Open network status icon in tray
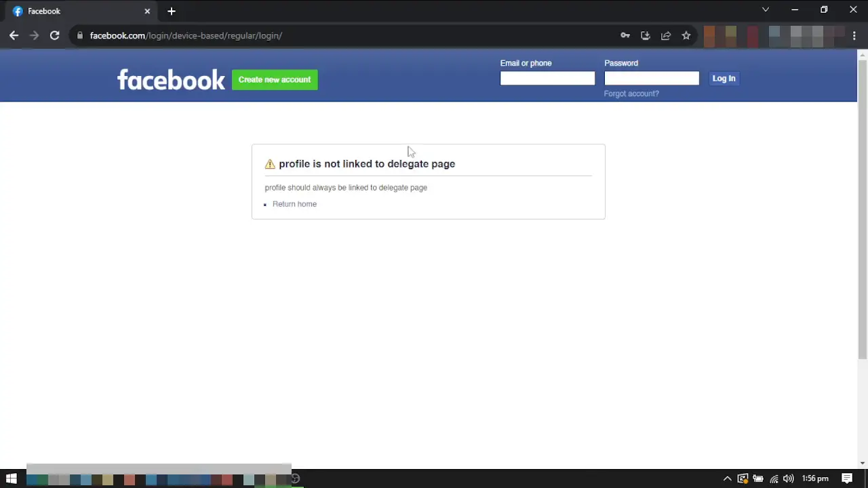The image size is (868, 488). [774, 479]
